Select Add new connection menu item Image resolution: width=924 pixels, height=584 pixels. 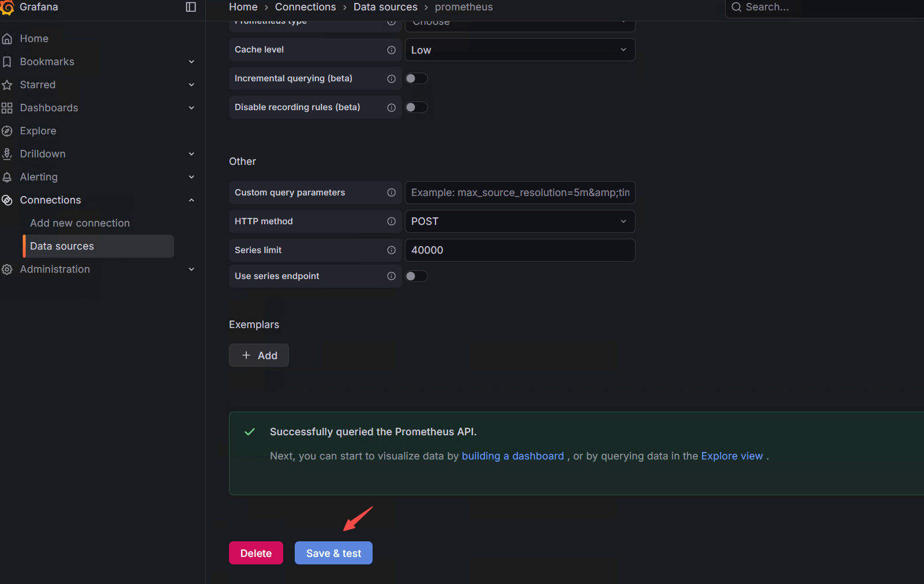pos(80,223)
